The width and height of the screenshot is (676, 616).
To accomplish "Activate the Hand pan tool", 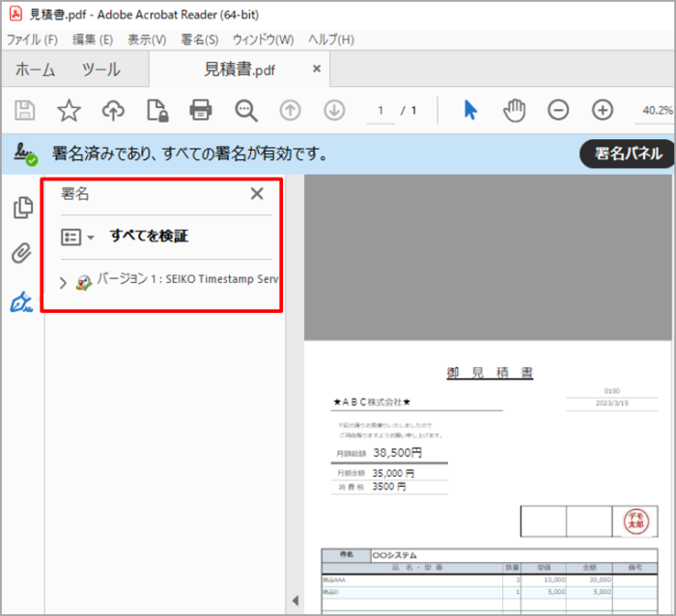I will [x=515, y=110].
